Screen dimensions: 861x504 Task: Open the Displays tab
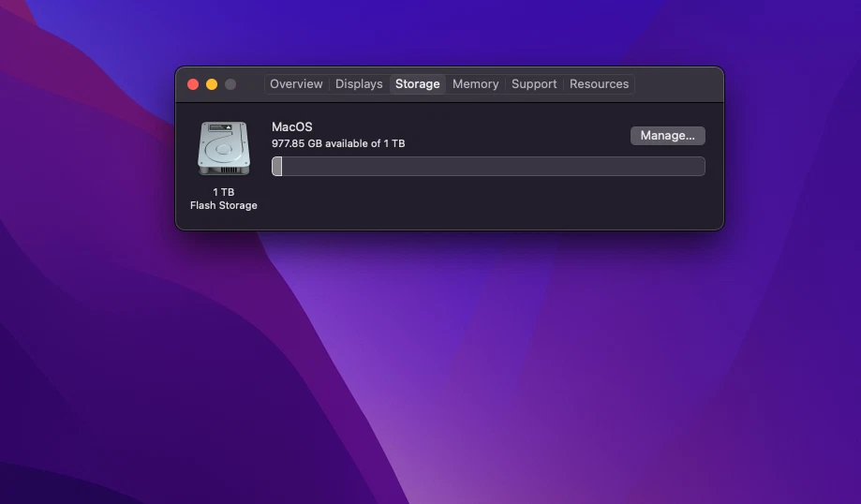pos(359,84)
